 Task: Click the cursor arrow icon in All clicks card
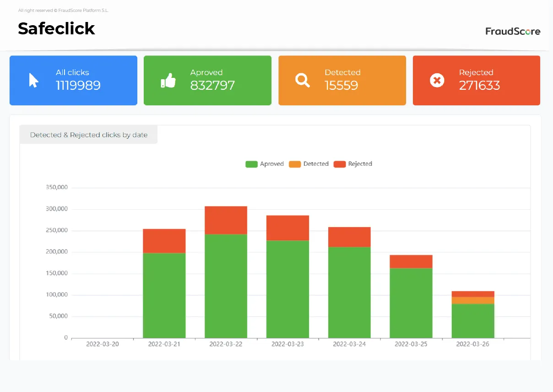33,81
